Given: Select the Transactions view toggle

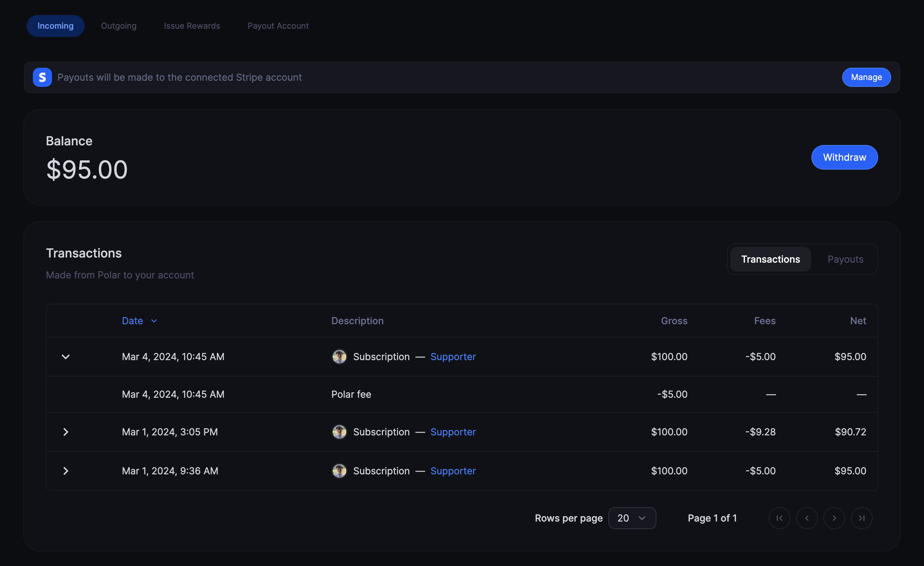Looking at the screenshot, I should (x=770, y=259).
